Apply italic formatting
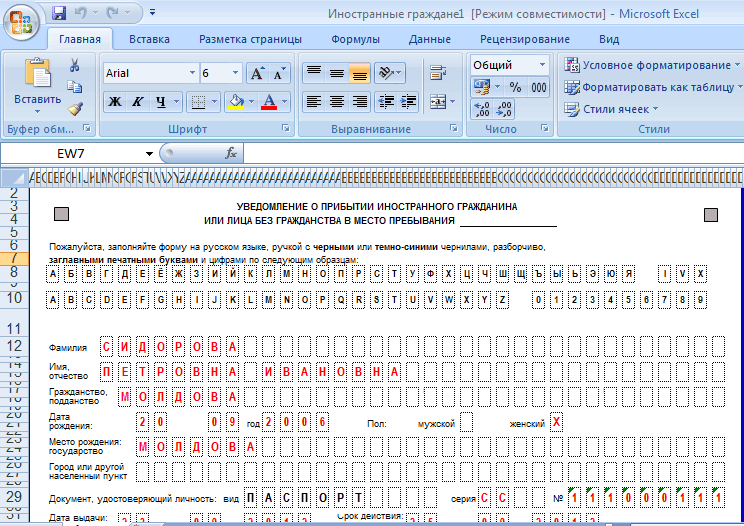 click(139, 102)
